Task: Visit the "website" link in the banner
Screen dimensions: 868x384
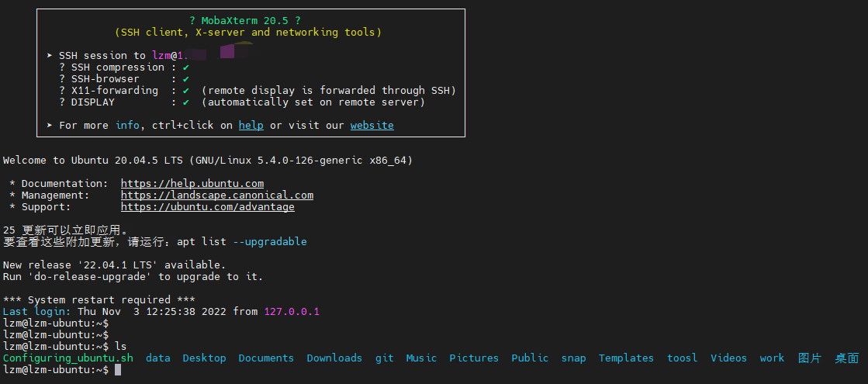Action: (372, 125)
